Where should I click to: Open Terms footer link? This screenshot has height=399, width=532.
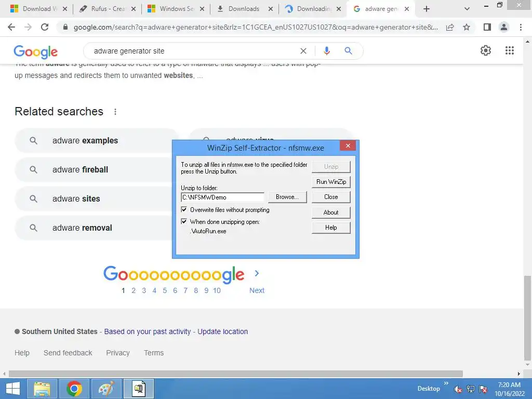154,353
